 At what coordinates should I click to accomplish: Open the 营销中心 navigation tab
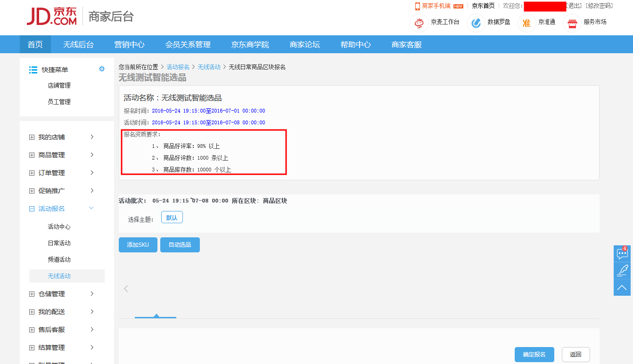(x=129, y=45)
